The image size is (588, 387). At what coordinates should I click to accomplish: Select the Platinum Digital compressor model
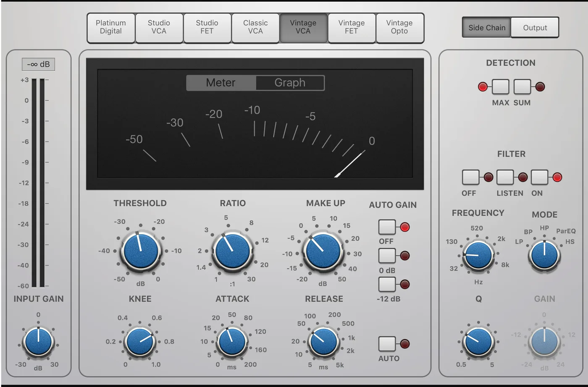tap(111, 27)
